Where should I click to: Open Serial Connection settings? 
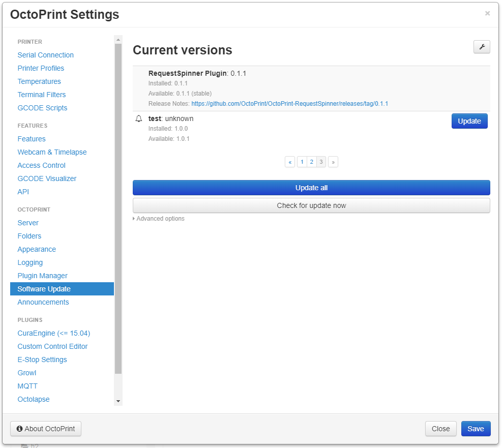pos(45,54)
